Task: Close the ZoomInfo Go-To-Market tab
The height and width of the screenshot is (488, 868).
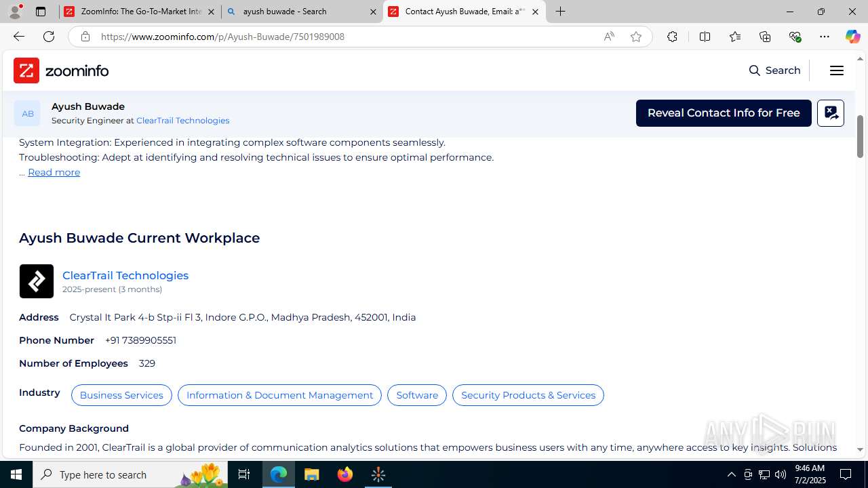Action: coord(211,12)
